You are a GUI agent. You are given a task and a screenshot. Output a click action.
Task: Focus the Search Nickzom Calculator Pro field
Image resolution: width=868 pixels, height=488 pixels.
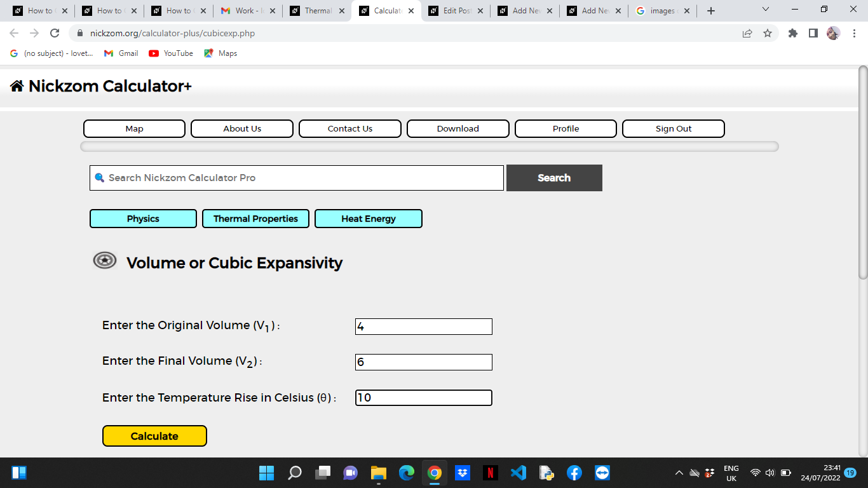click(x=297, y=178)
